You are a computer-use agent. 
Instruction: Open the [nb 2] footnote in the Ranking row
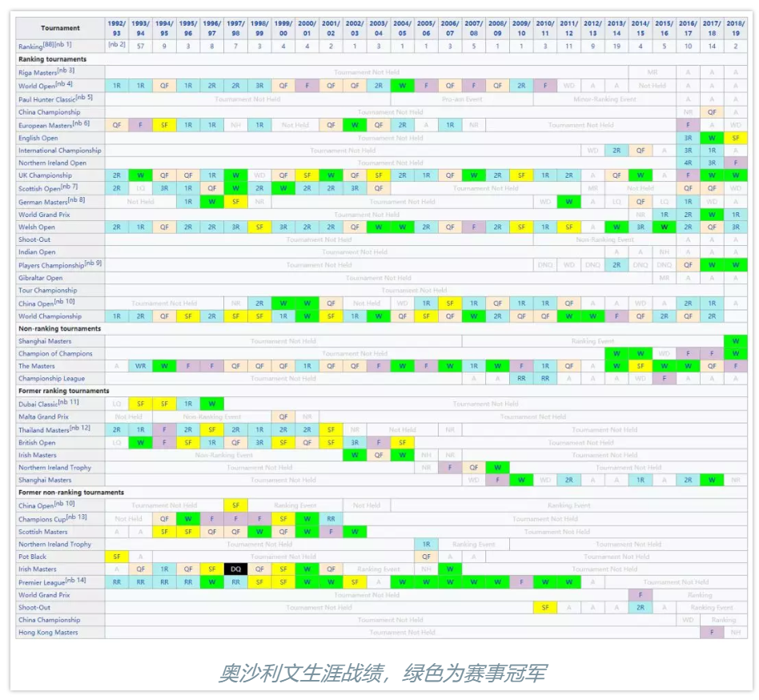point(117,45)
